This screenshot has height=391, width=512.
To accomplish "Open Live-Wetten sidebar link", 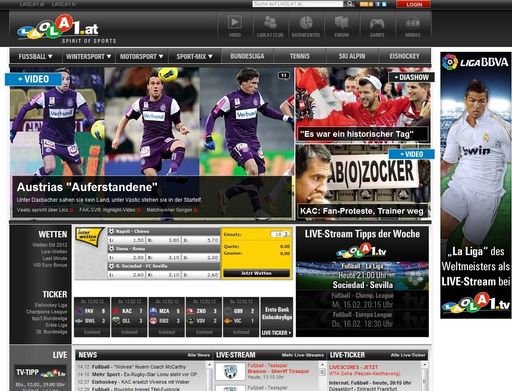I will (54, 252).
